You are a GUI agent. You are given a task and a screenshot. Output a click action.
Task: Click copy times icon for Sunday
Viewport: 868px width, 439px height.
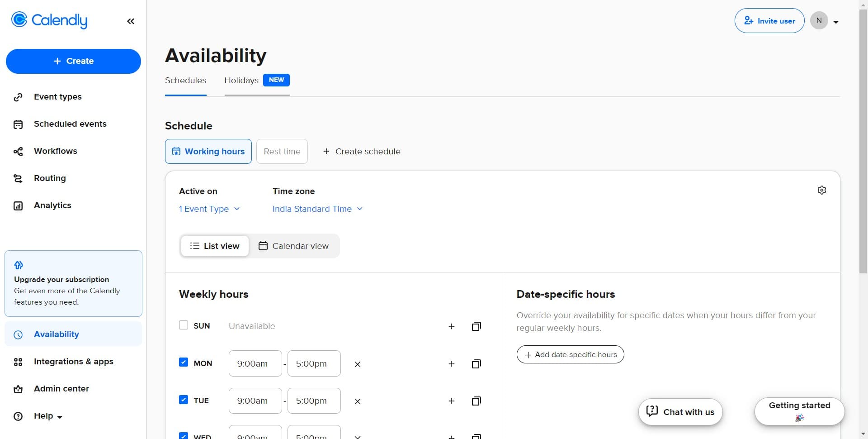tap(476, 326)
